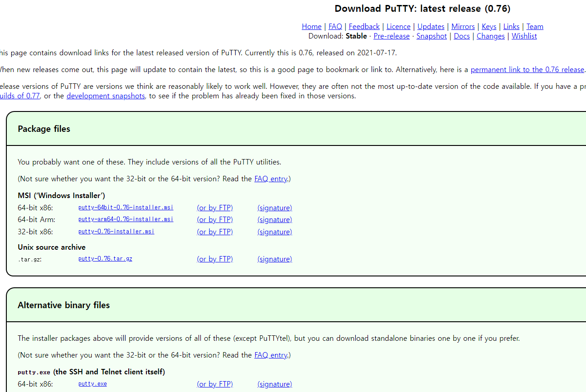This screenshot has width=586, height=392.
Task: Download the standalone putty.exe 64-bit
Action: [x=92, y=384]
